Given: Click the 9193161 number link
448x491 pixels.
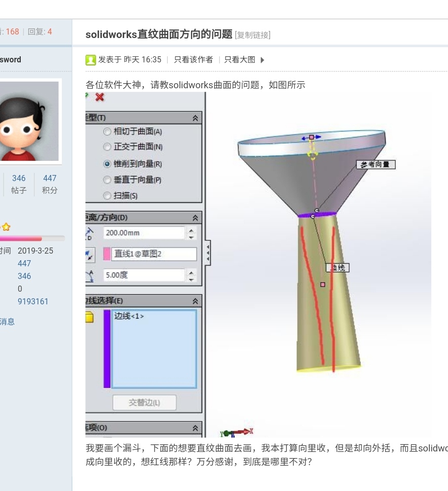Looking at the screenshot, I should (33, 302).
